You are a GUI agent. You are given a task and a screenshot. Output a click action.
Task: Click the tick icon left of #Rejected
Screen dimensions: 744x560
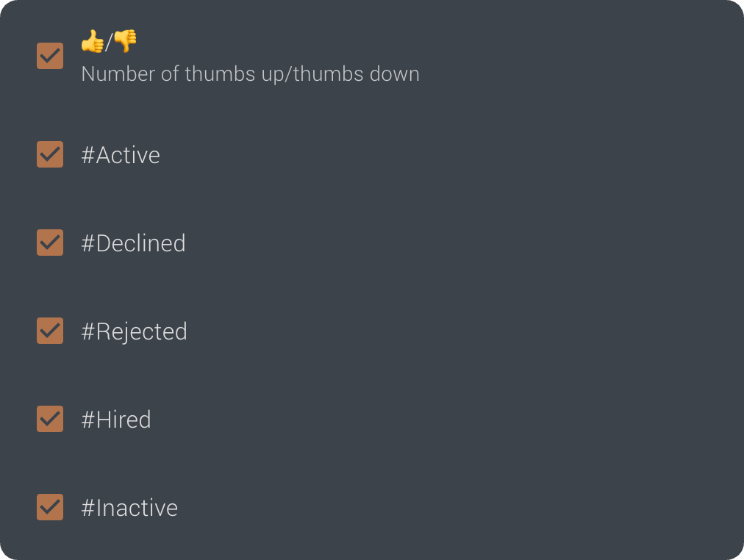50,331
